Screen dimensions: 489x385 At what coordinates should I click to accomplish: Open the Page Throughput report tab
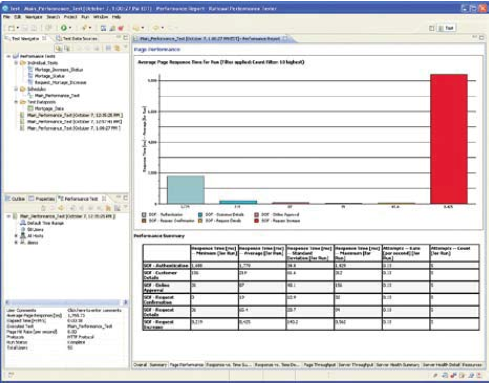tap(319, 365)
